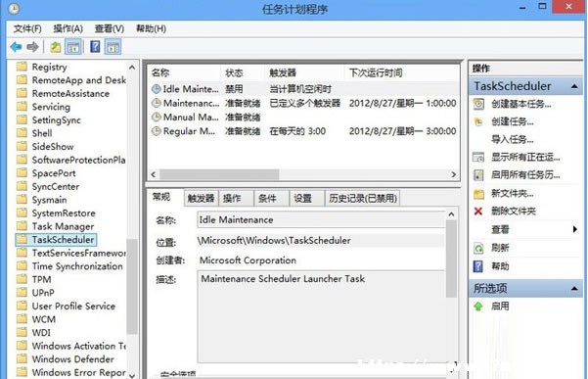This screenshot has height=379, width=588.
Task: Click 导入任务... in the actions pane
Action: 513,140
